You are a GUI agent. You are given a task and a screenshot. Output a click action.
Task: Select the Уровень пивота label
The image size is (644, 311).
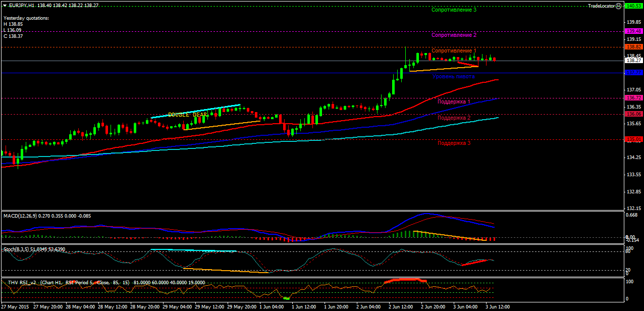coord(454,77)
